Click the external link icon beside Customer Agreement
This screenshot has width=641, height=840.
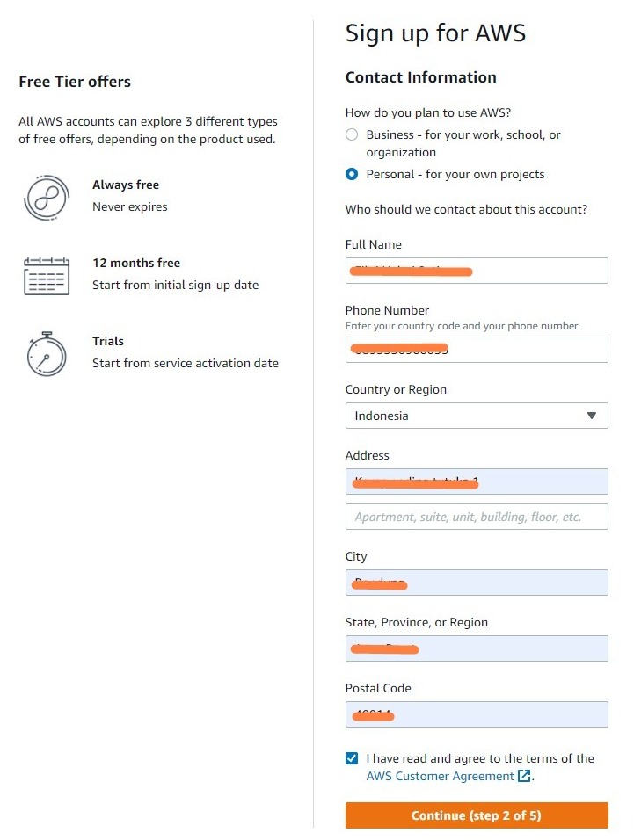(524, 776)
